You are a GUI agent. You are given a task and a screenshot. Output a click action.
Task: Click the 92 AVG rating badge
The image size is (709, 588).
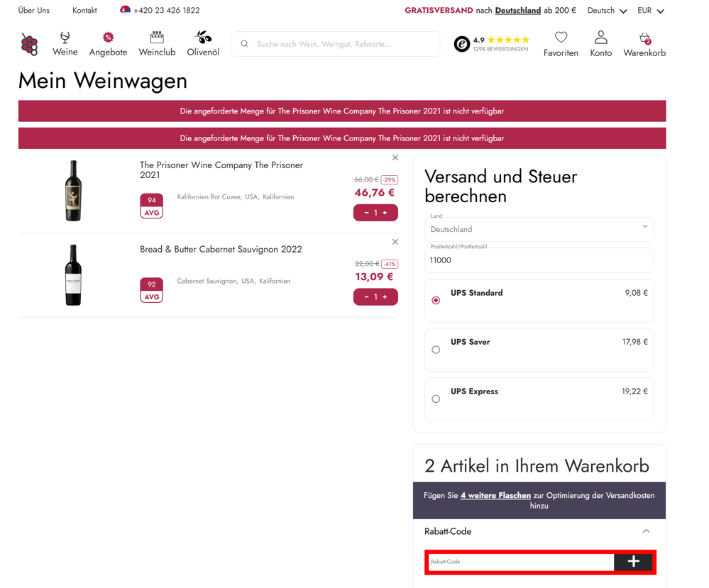[x=151, y=290]
